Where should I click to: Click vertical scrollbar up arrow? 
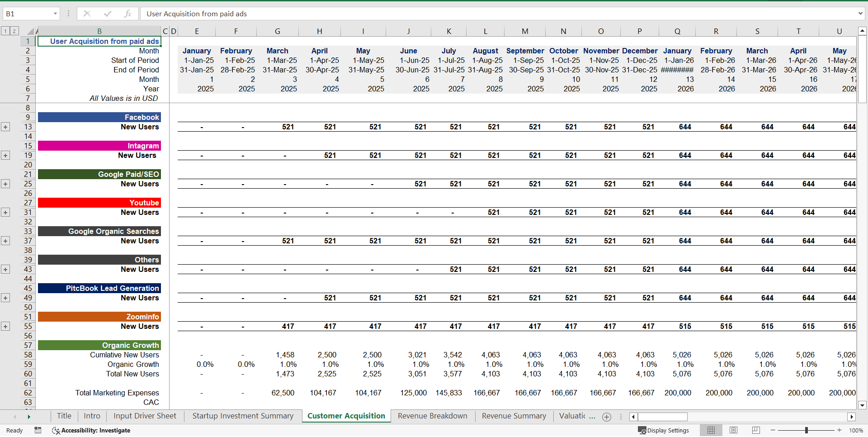(x=862, y=31)
